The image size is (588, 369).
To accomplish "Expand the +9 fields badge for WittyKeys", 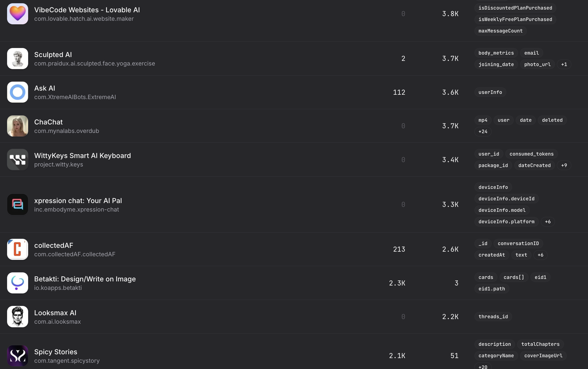I will 564,165.
